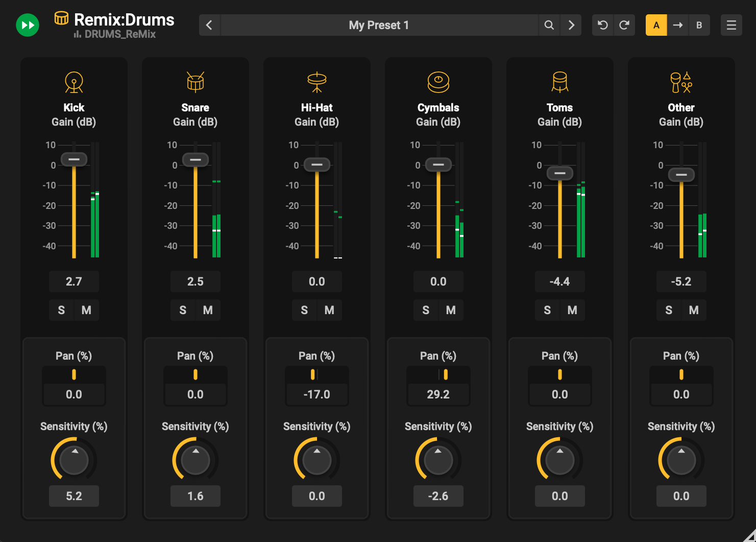Click the Toms drum icon

coord(559,82)
